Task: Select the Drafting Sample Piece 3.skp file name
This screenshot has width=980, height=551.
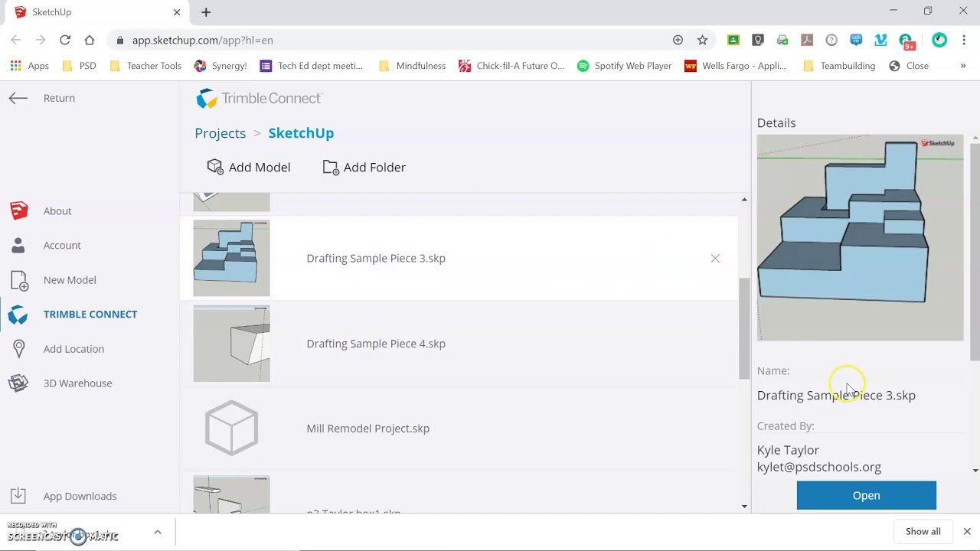Action: (x=376, y=259)
